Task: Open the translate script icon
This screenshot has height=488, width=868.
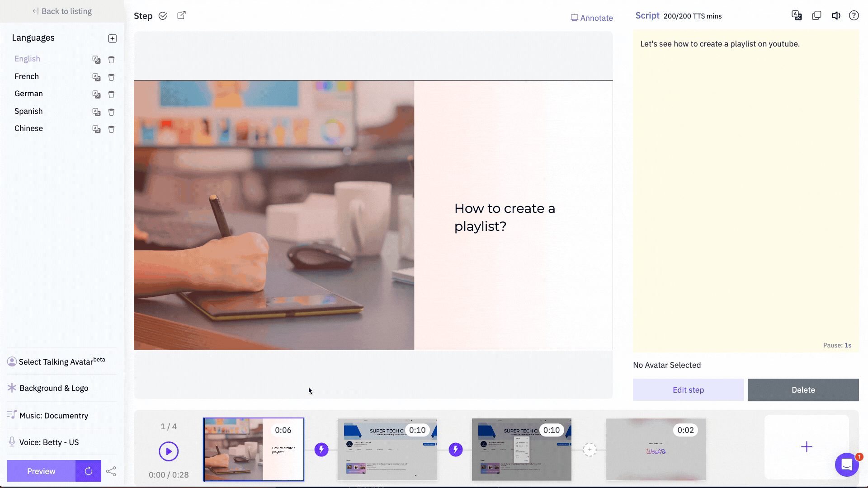Action: [x=797, y=15]
